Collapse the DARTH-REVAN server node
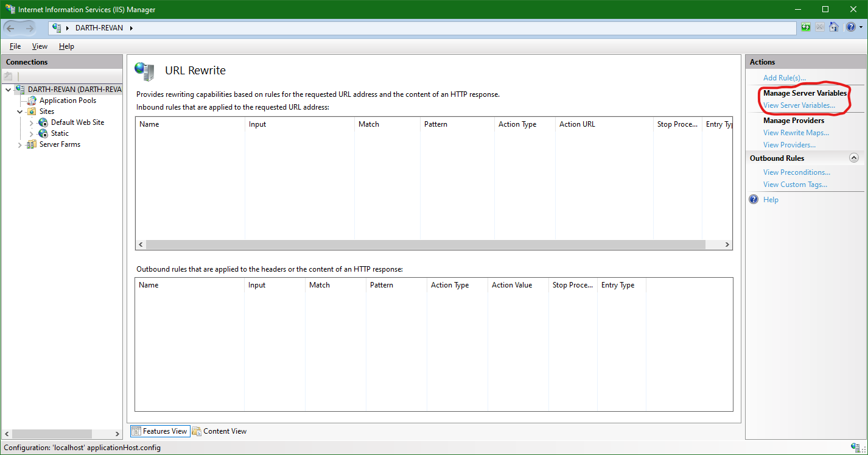868x455 pixels. [x=8, y=89]
